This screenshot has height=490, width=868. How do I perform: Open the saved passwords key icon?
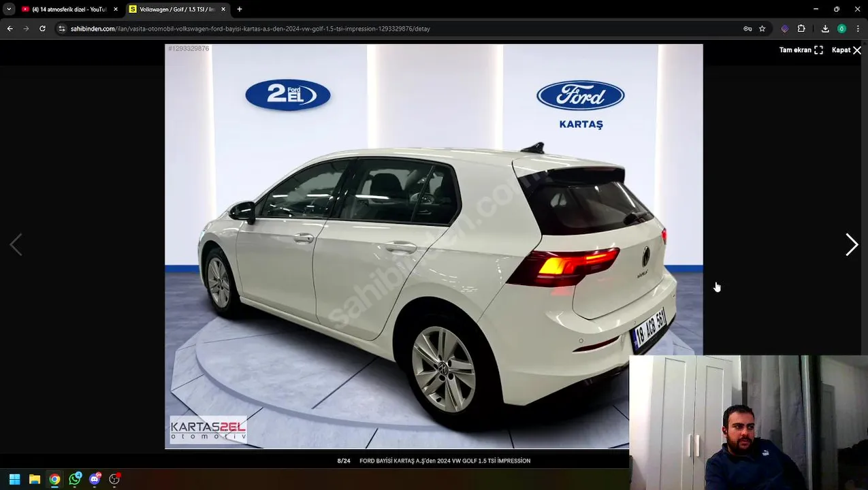(748, 29)
